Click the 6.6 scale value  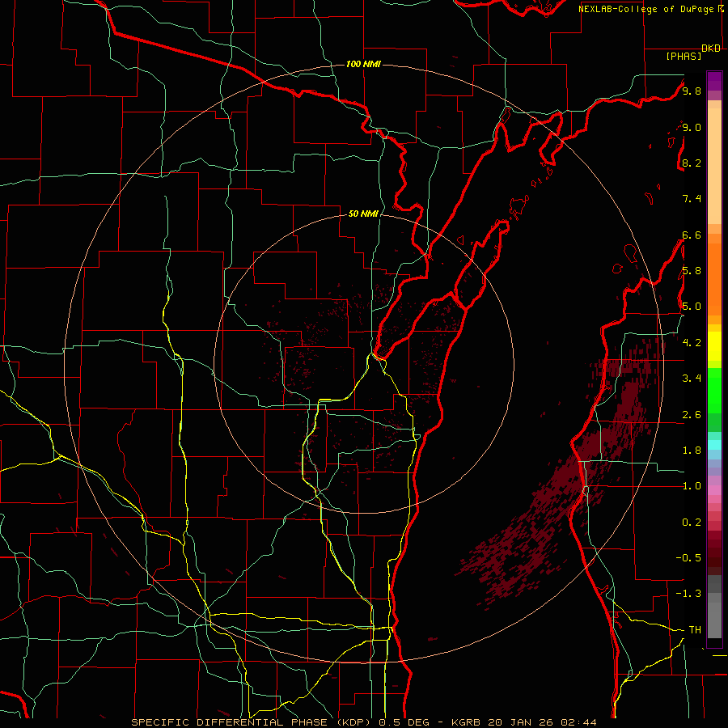click(x=692, y=235)
